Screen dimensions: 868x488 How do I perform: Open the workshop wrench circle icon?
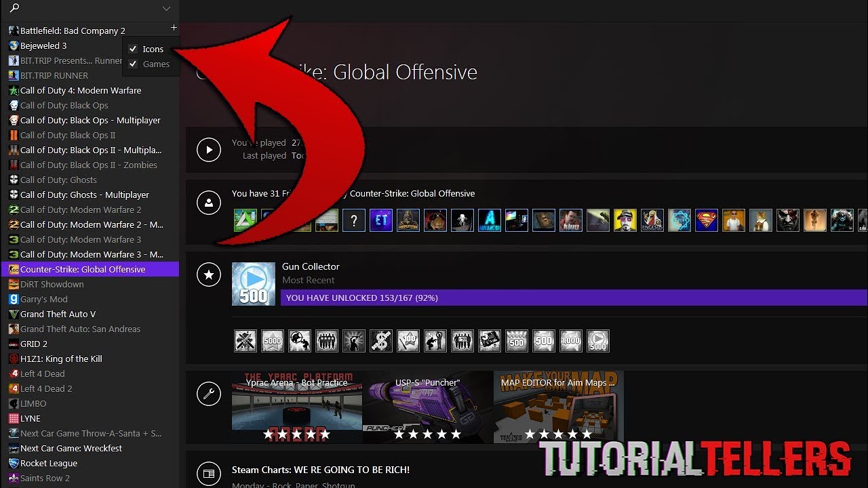pyautogui.click(x=209, y=394)
